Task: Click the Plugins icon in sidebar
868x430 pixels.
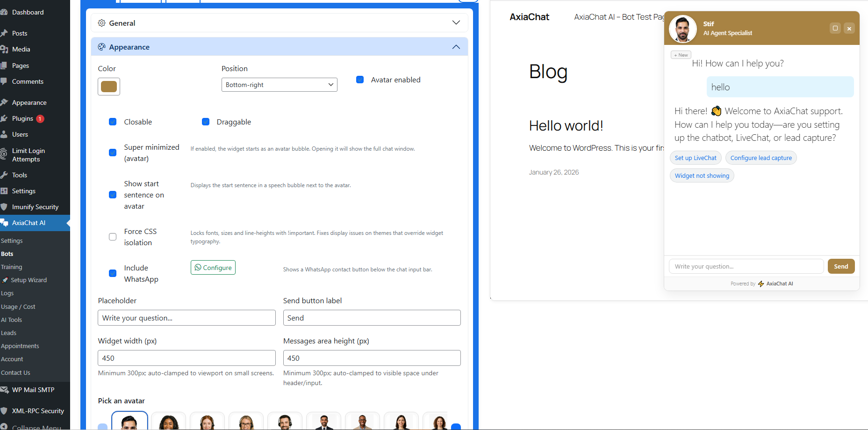Action: pos(4,118)
